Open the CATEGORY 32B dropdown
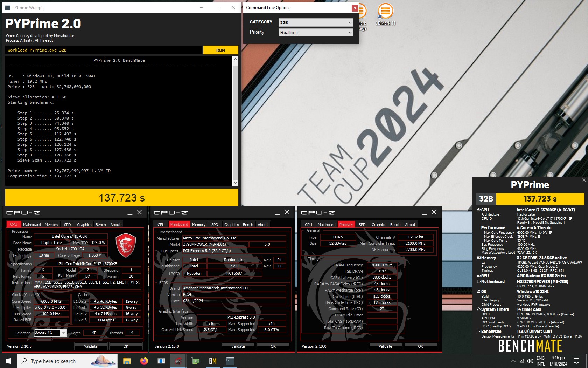 [316, 22]
